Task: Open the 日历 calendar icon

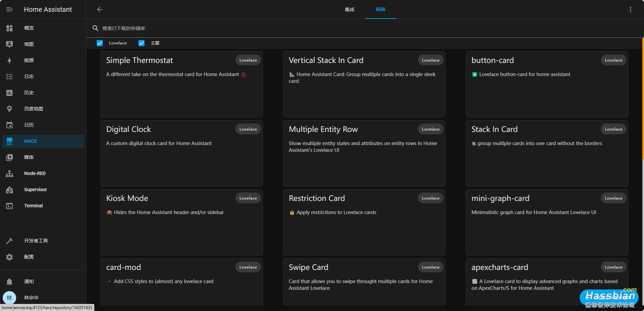Action: click(x=9, y=125)
